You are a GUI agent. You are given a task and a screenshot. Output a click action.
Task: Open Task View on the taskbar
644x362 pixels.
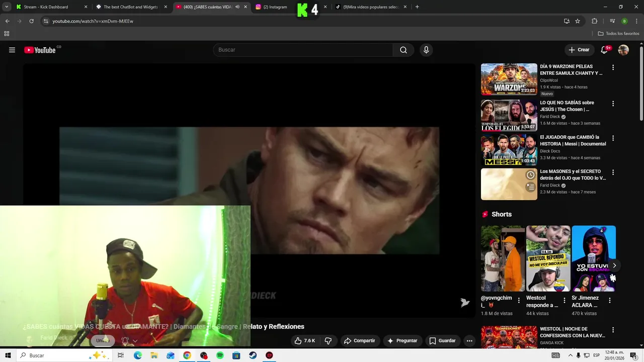point(121,355)
